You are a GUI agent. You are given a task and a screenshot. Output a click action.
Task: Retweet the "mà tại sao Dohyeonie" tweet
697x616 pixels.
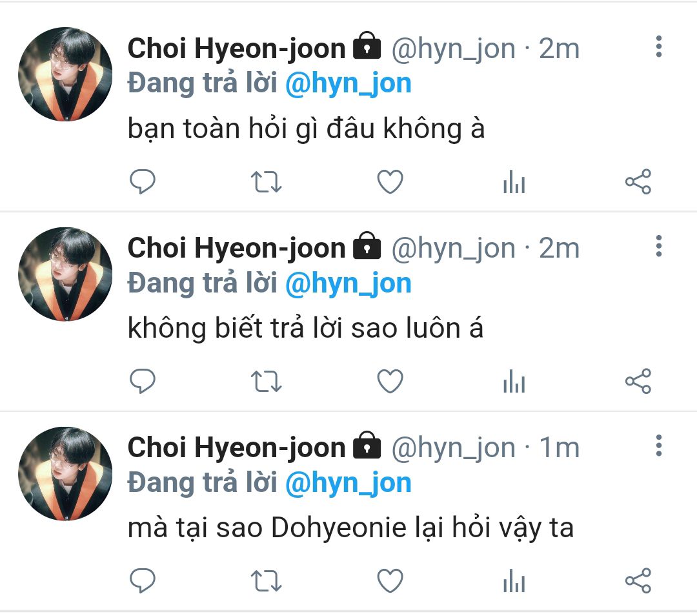click(x=266, y=580)
